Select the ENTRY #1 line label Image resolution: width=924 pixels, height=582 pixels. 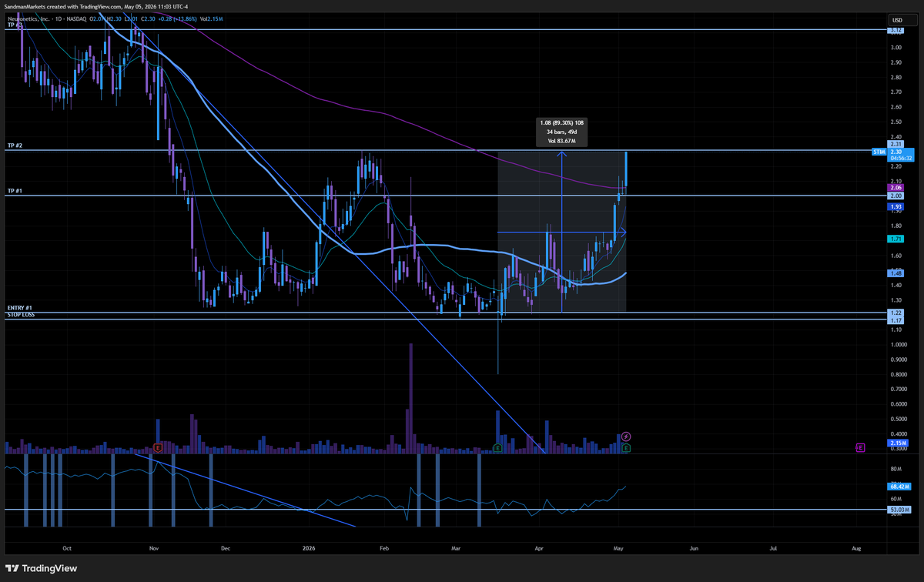(x=19, y=307)
